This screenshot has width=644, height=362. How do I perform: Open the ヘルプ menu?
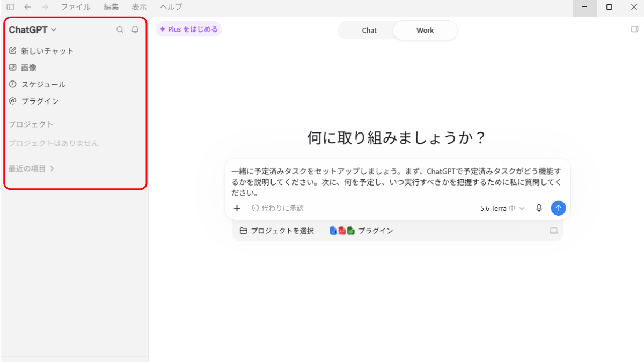tap(171, 7)
